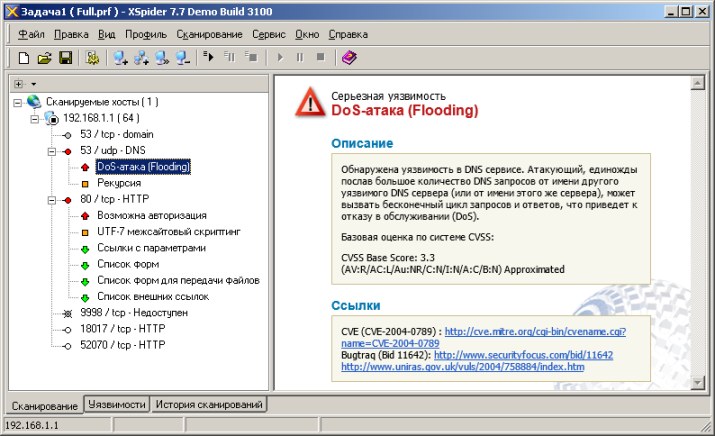Click the globe icon of Сканируемые хосты
The image size is (715, 436).
(x=34, y=101)
